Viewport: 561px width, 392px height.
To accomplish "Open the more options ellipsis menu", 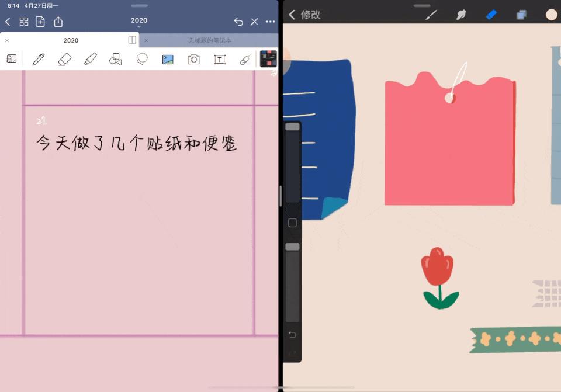I will [269, 22].
